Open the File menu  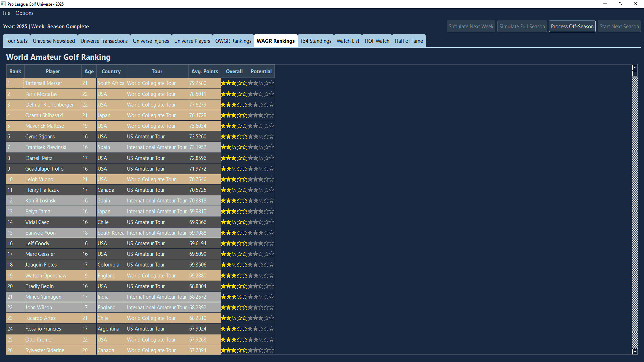coord(6,13)
